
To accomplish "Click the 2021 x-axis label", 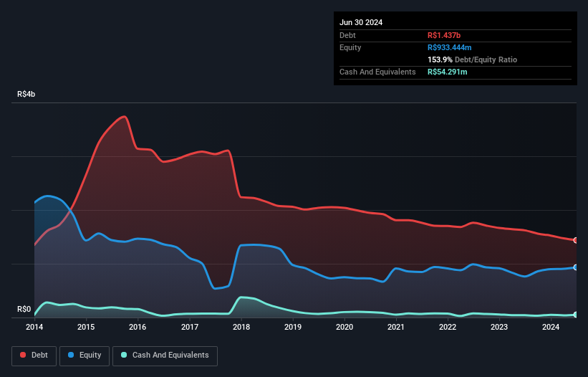I will (x=396, y=327).
